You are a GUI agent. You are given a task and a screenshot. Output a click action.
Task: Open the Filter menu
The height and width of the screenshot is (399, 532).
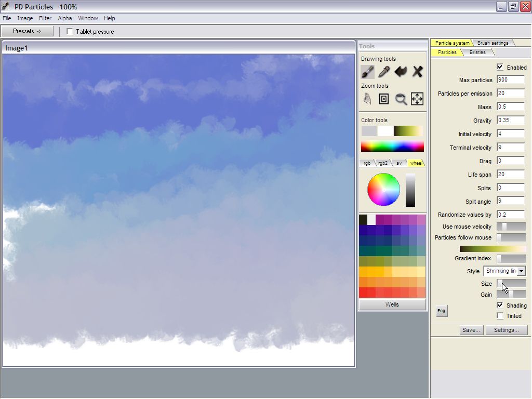tap(45, 18)
